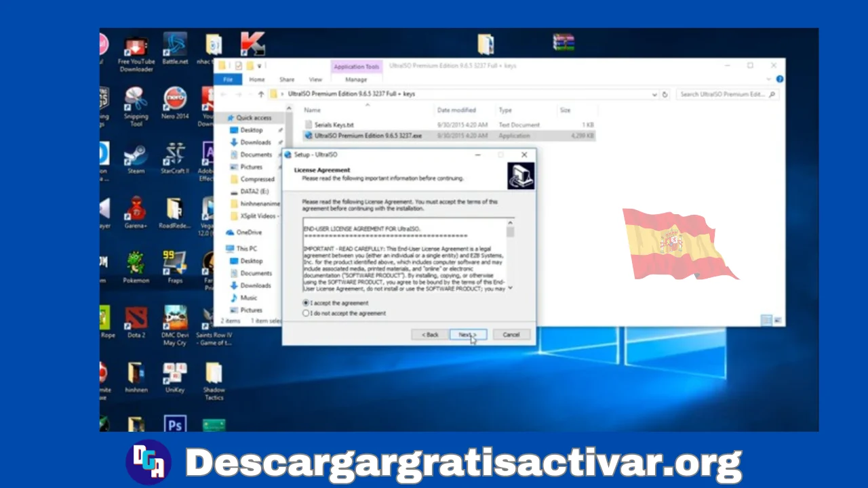The width and height of the screenshot is (868, 488).
Task: Click the Explorer details view button
Action: 766,320
